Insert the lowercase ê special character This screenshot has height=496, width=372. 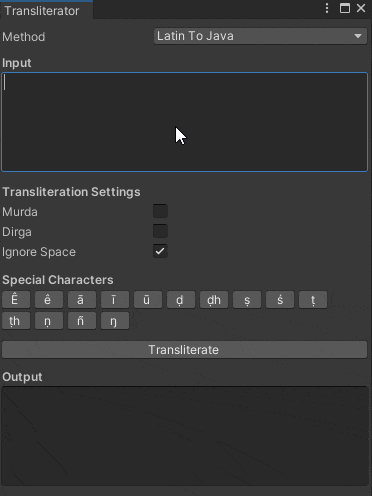coord(49,300)
